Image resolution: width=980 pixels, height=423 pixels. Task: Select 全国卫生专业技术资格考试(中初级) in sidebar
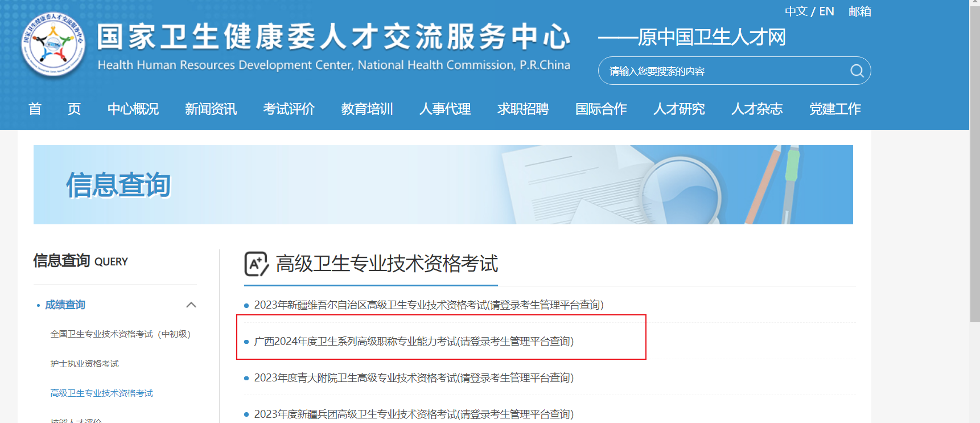(121, 334)
